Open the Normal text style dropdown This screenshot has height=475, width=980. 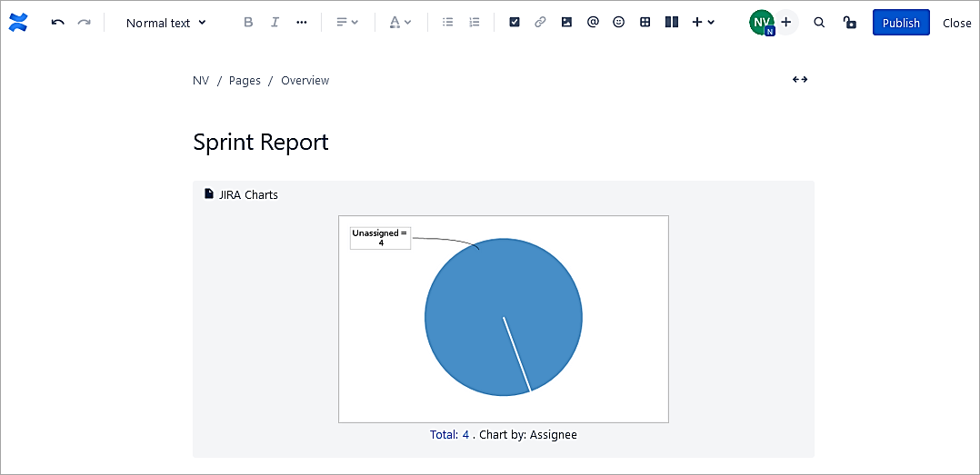166,23
